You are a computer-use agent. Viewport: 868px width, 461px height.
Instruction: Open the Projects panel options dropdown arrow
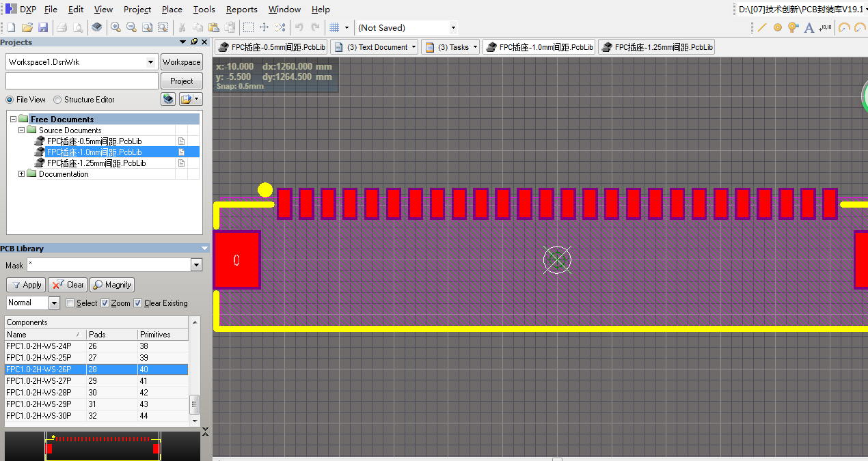183,42
